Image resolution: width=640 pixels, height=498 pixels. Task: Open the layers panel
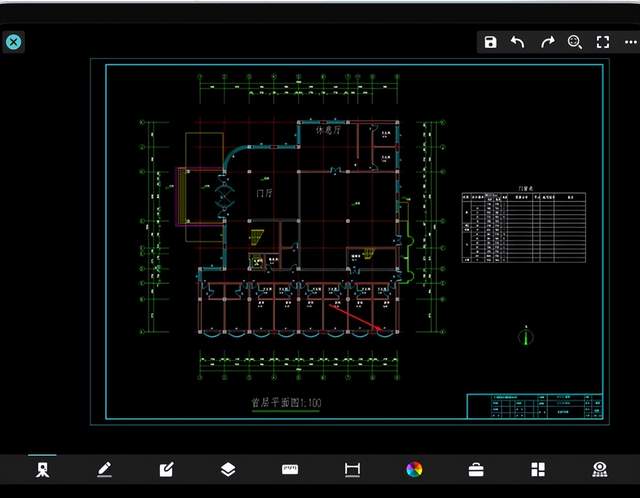[228, 469]
